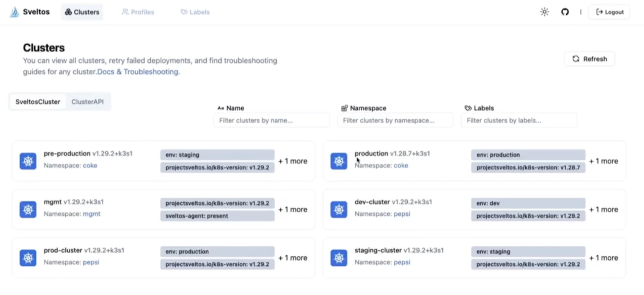Click 'env: dev' label on dev-cluster

(x=528, y=203)
